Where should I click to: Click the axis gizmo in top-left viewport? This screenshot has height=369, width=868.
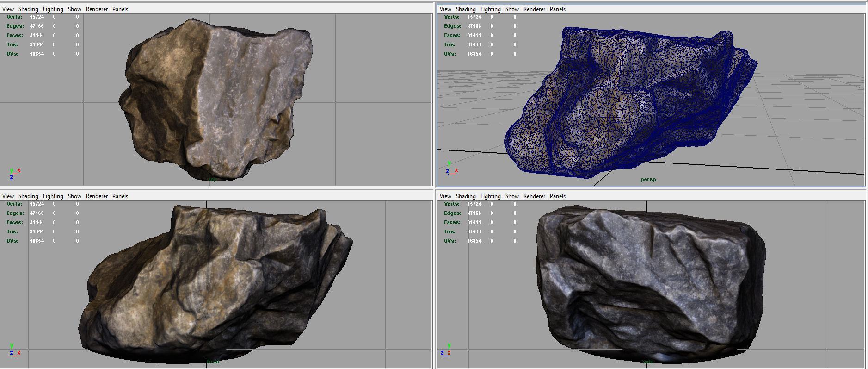[x=14, y=174]
